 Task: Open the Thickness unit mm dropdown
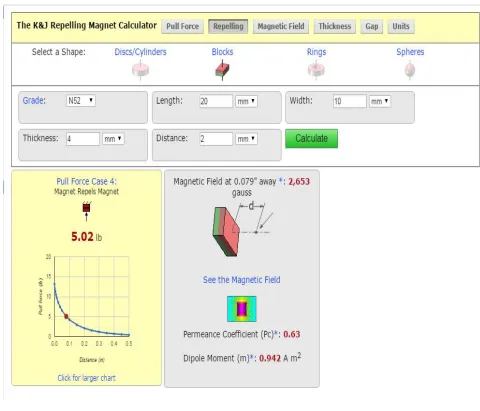(113, 139)
